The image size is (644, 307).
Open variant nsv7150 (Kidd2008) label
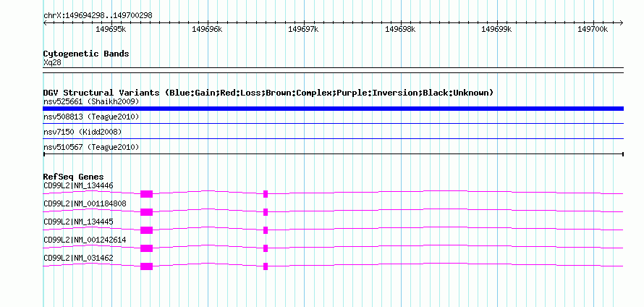(x=82, y=132)
